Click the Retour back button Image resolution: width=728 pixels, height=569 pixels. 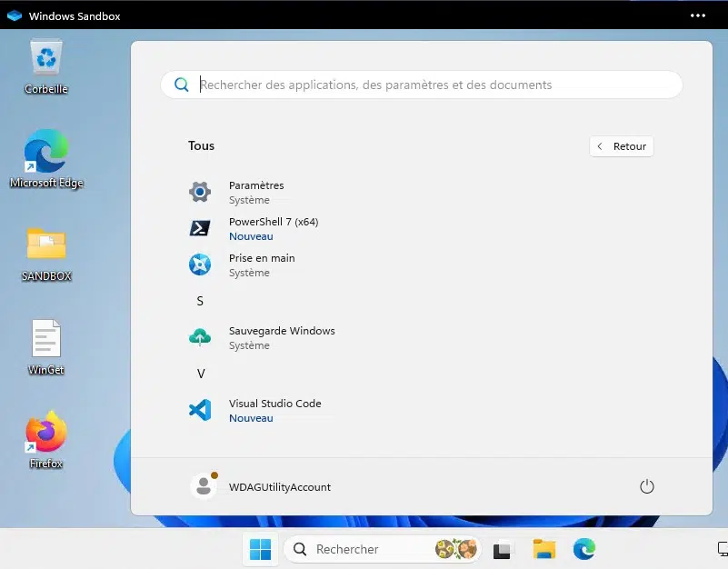621,146
